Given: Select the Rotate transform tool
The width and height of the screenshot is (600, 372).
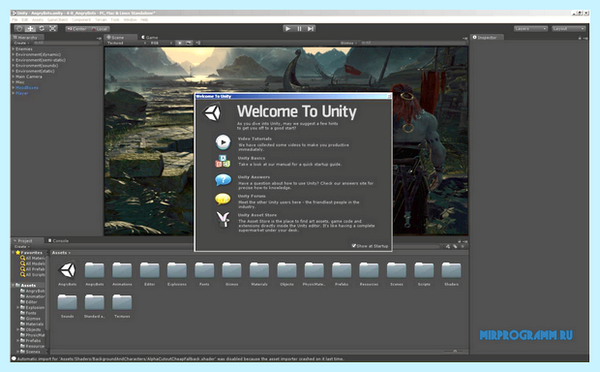Looking at the screenshot, I should pyautogui.click(x=42, y=29).
